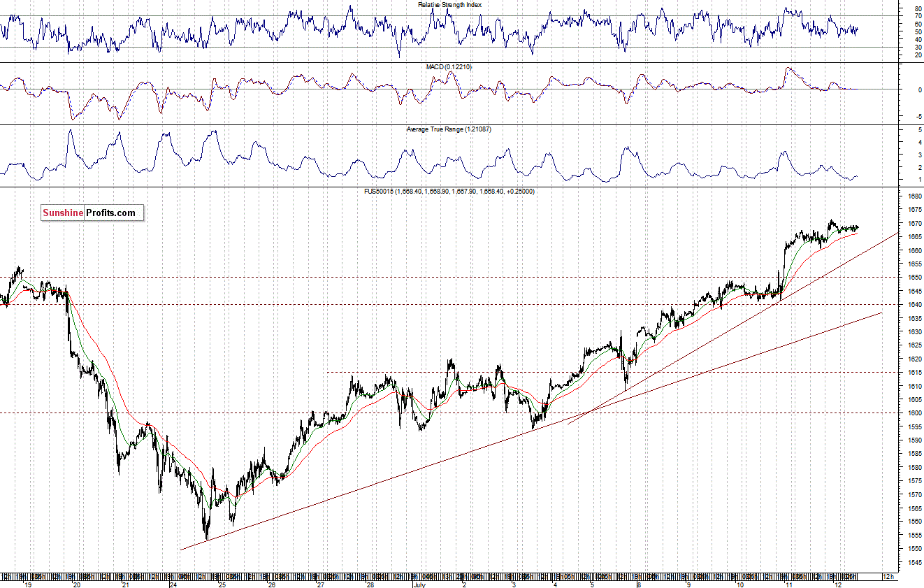The height and width of the screenshot is (588, 924).
Task: Click price axis label 1565
Action: [x=914, y=508]
